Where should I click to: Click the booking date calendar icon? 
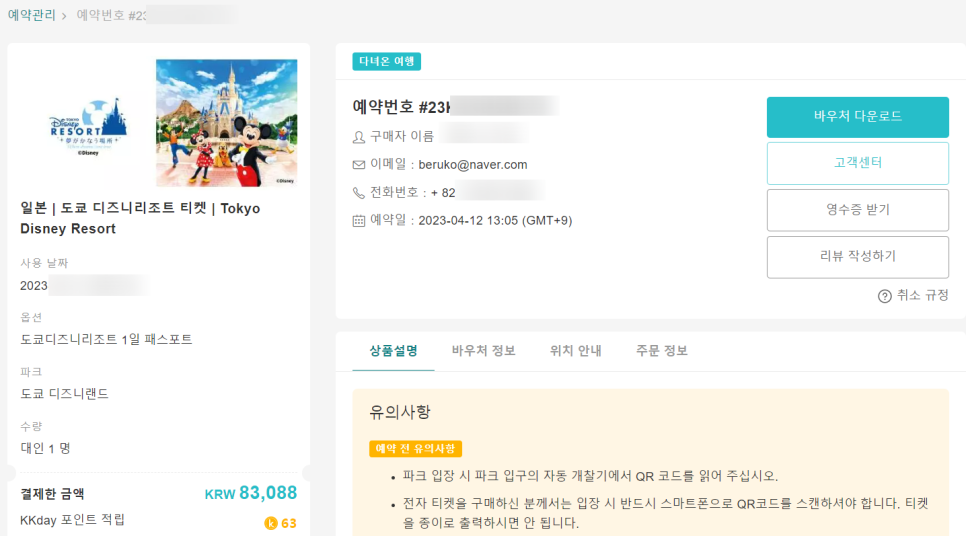pyautogui.click(x=359, y=221)
